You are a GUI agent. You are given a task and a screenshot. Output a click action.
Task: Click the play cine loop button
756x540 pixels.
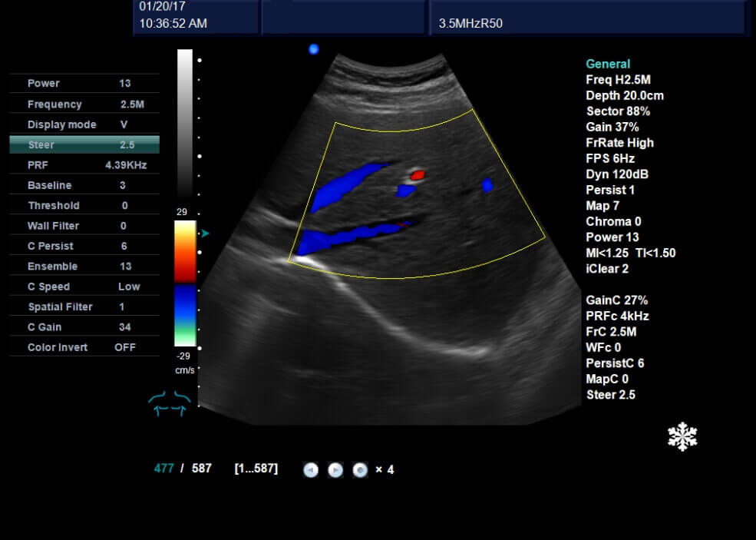pos(335,469)
